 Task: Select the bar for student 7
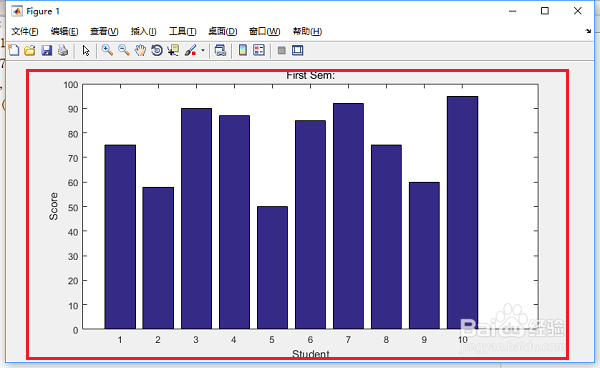pos(348,216)
